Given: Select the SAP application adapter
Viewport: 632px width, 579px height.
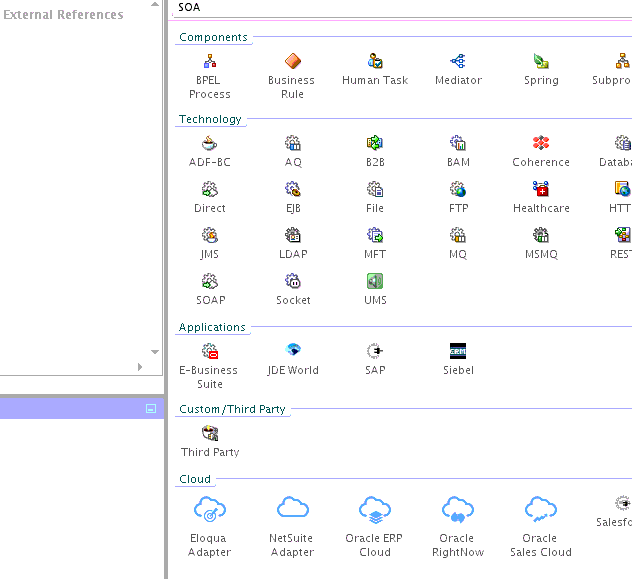Looking at the screenshot, I should tap(375, 352).
